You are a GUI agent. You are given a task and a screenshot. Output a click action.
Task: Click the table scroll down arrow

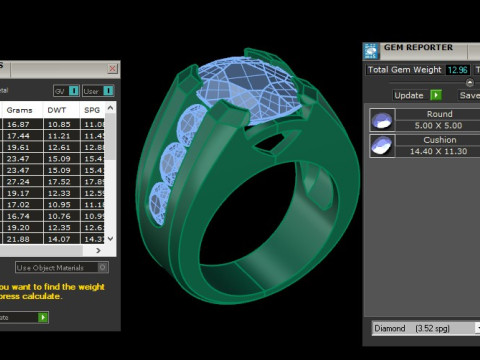point(110,239)
